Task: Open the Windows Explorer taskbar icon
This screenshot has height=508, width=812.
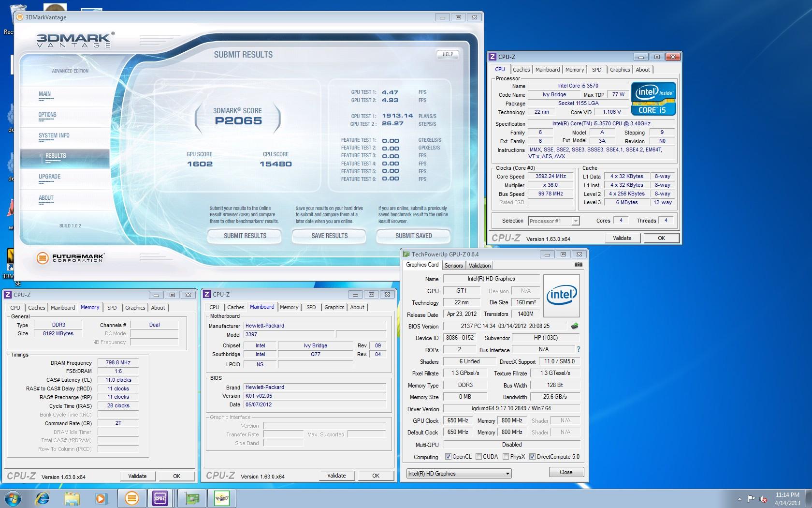Action: point(72,498)
